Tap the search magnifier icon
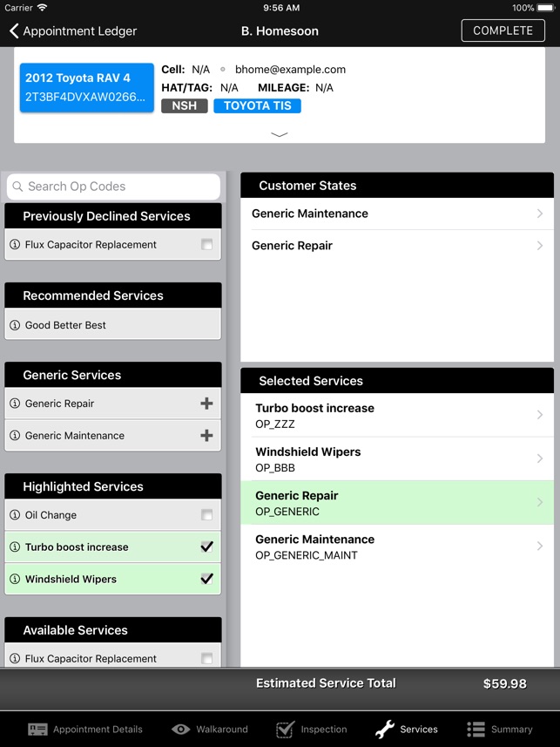This screenshot has height=747, width=560. pyautogui.click(x=17, y=187)
